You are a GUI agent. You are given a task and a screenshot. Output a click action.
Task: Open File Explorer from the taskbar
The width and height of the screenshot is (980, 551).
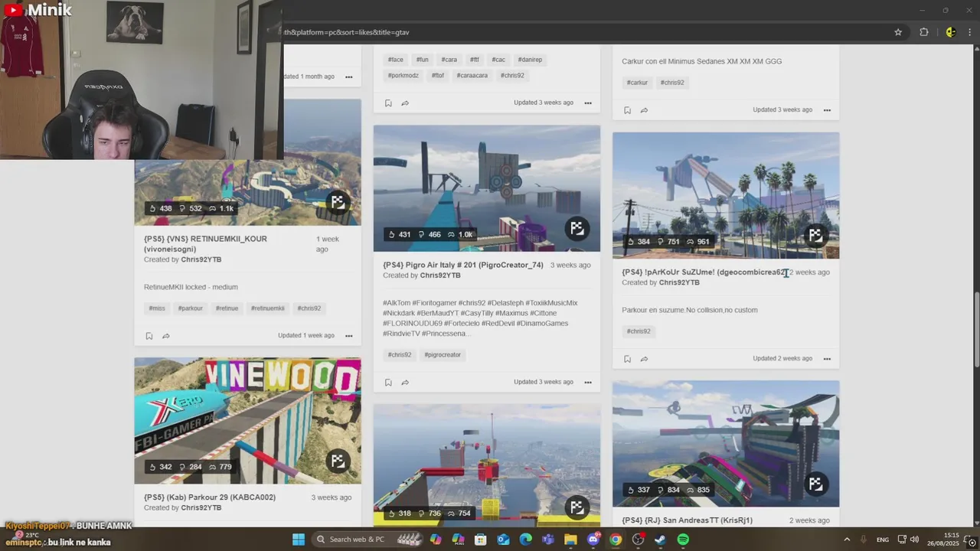[570, 540]
